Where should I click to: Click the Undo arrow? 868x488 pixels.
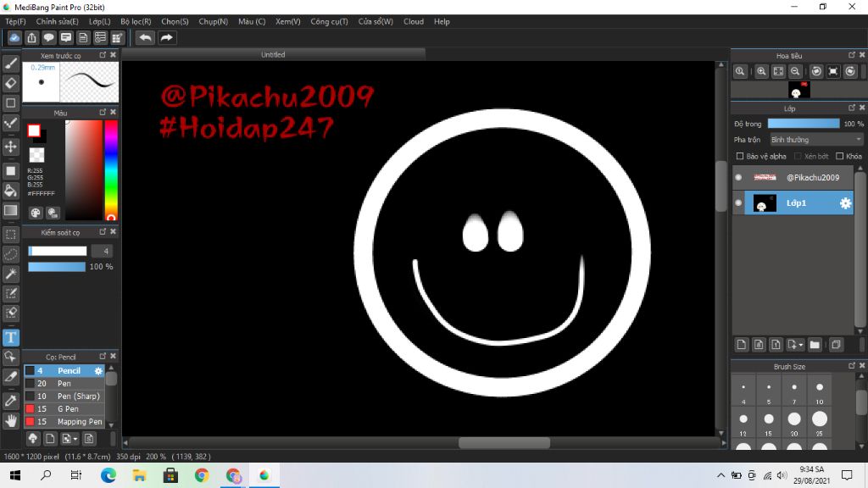pyautogui.click(x=146, y=37)
